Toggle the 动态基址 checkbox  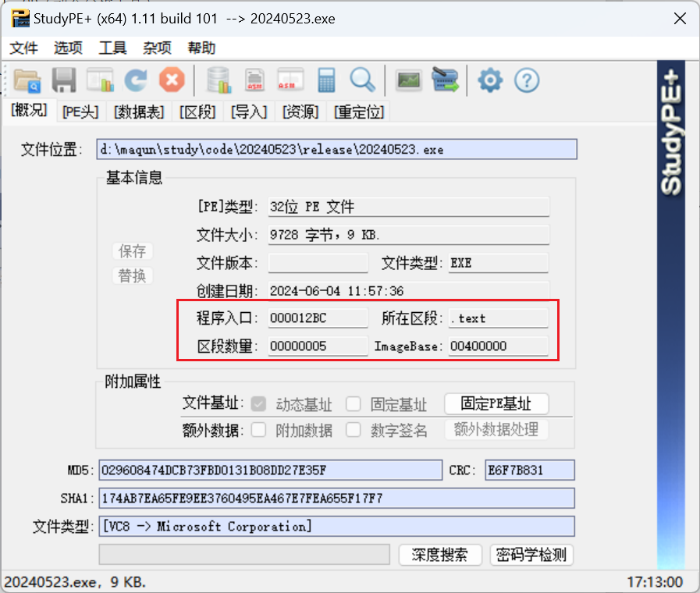(258, 404)
